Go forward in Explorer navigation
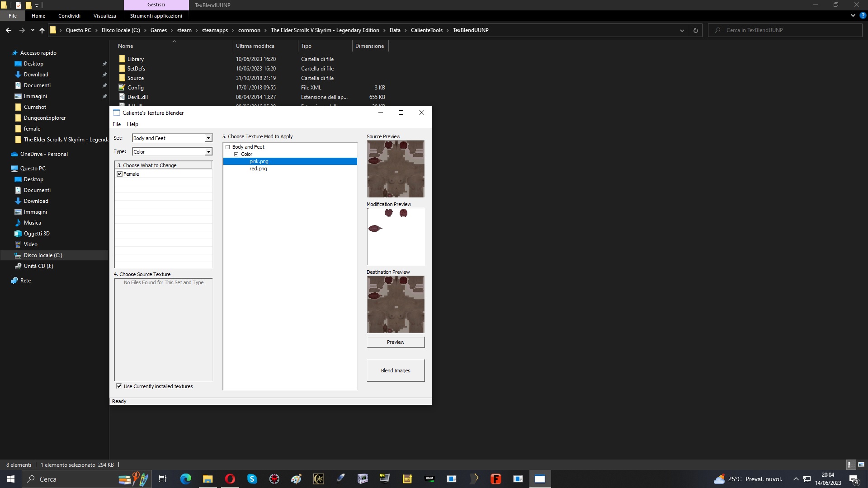Image resolution: width=868 pixels, height=488 pixels. [22, 30]
